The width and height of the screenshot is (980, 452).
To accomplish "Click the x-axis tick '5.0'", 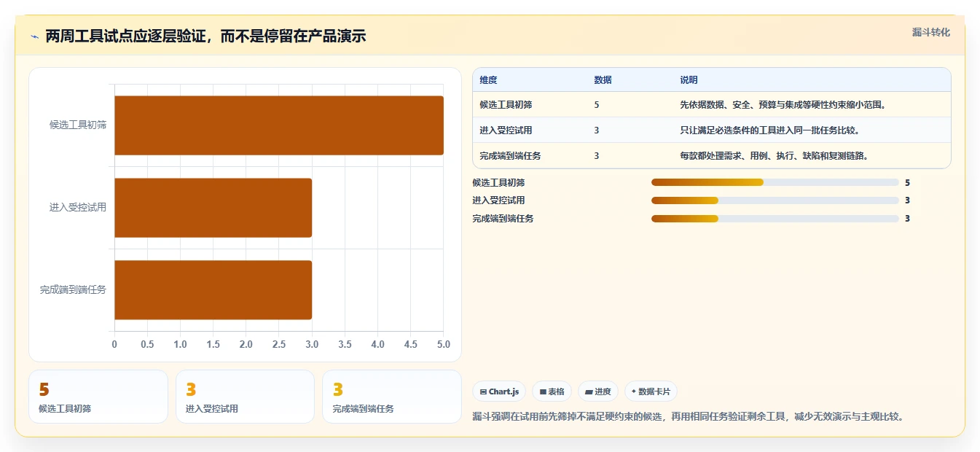I will coord(443,344).
